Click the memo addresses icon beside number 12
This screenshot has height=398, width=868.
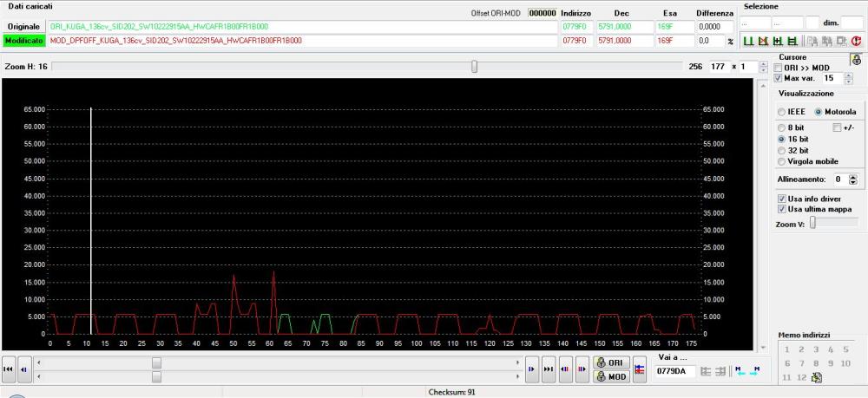(x=815, y=377)
